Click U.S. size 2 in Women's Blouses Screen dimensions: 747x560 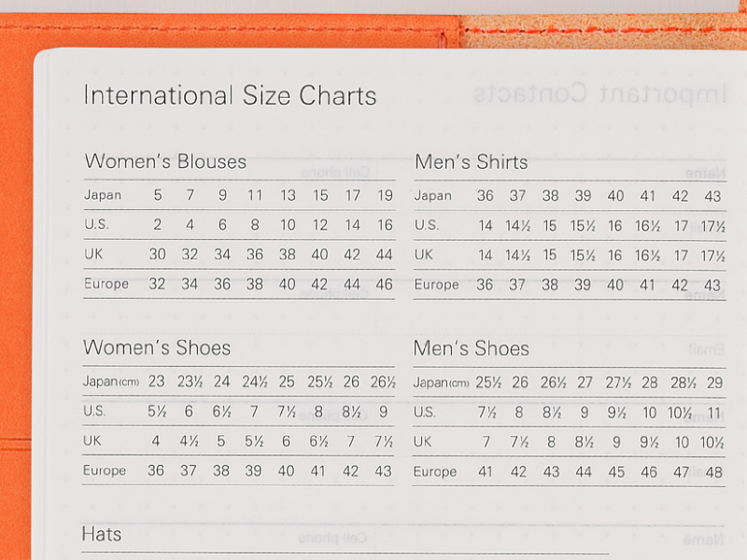pos(158,225)
